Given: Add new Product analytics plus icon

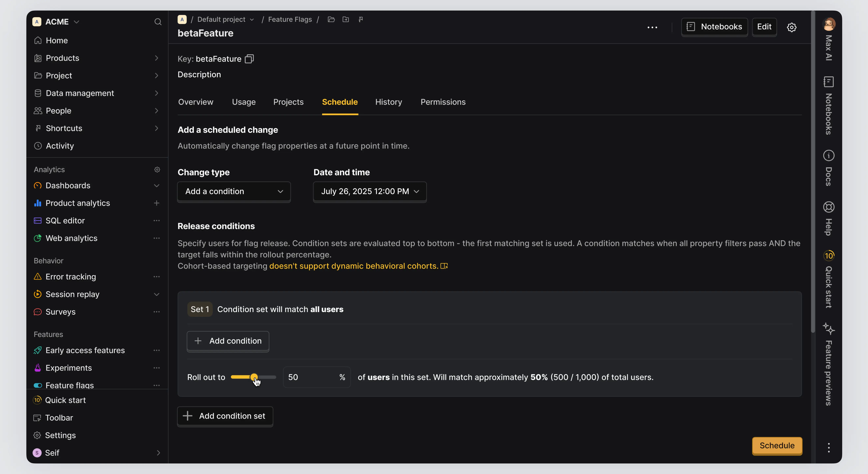Looking at the screenshot, I should [x=156, y=203].
